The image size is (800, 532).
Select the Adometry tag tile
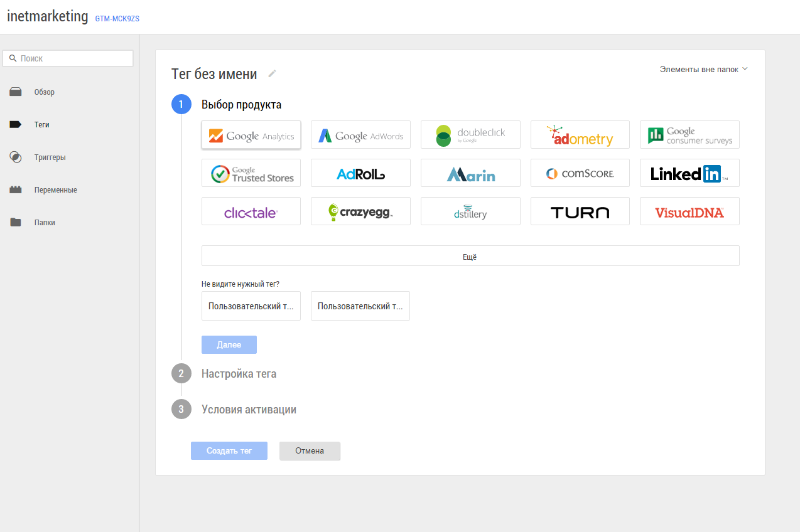(x=580, y=135)
